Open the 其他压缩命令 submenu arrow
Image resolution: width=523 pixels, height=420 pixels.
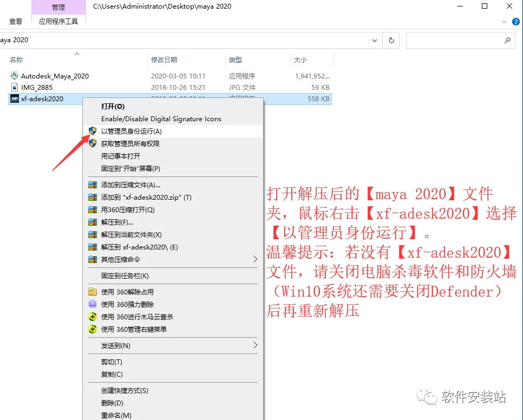pos(255,259)
